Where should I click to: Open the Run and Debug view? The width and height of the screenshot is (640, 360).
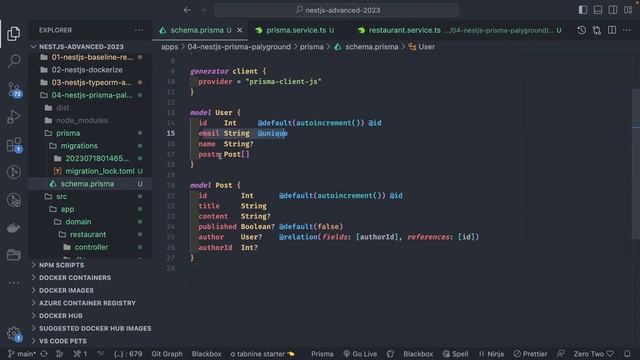click(13, 117)
